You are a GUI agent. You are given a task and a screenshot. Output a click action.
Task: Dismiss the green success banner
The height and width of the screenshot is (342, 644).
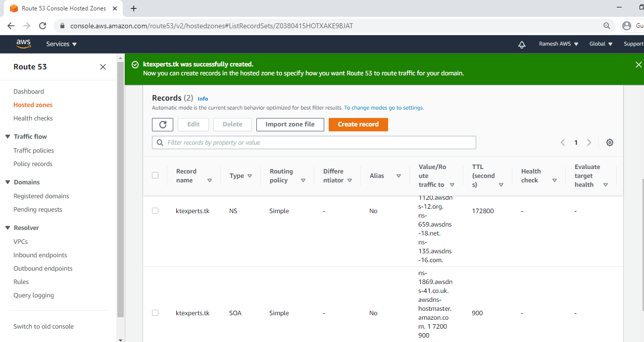(639, 64)
